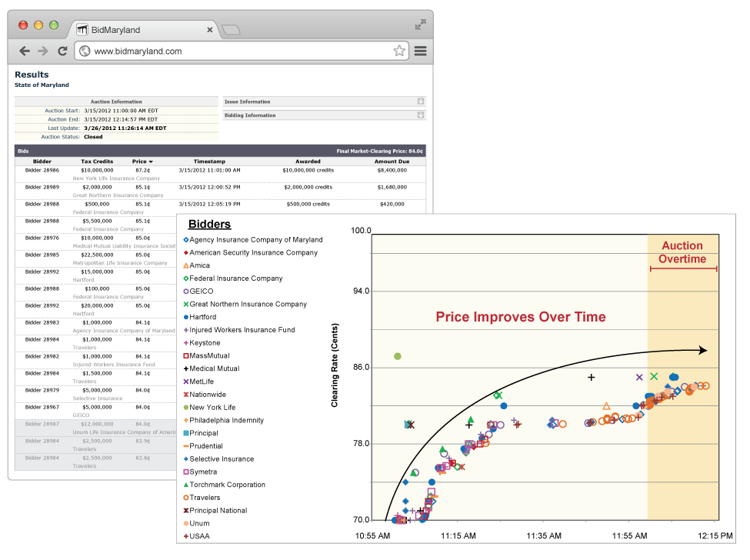Viewport: 750px width, 560px height.
Task: Click New York Life Insurance Company name
Action: pos(116,178)
